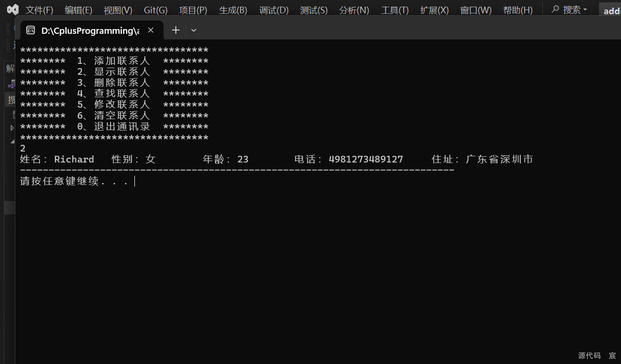
Task: Click the phone number 4981273489127
Action: tap(366, 159)
